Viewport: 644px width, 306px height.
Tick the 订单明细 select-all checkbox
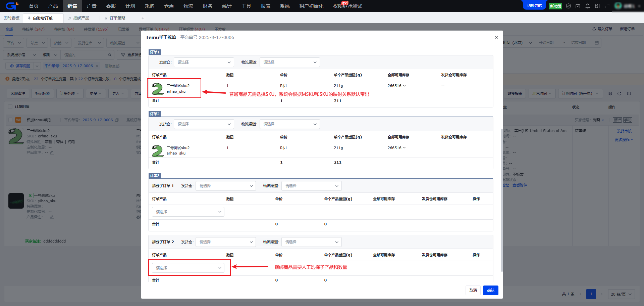click(10, 106)
